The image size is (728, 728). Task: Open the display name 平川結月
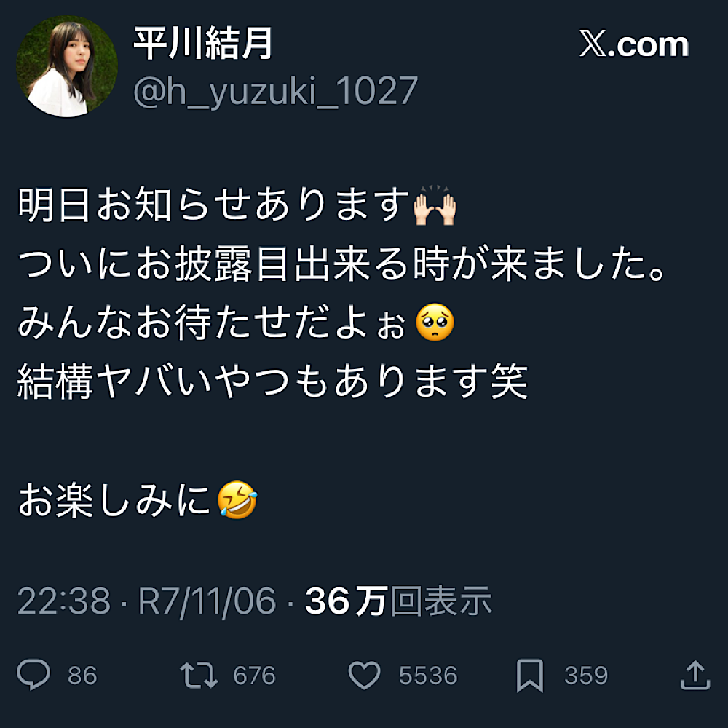pos(203,43)
